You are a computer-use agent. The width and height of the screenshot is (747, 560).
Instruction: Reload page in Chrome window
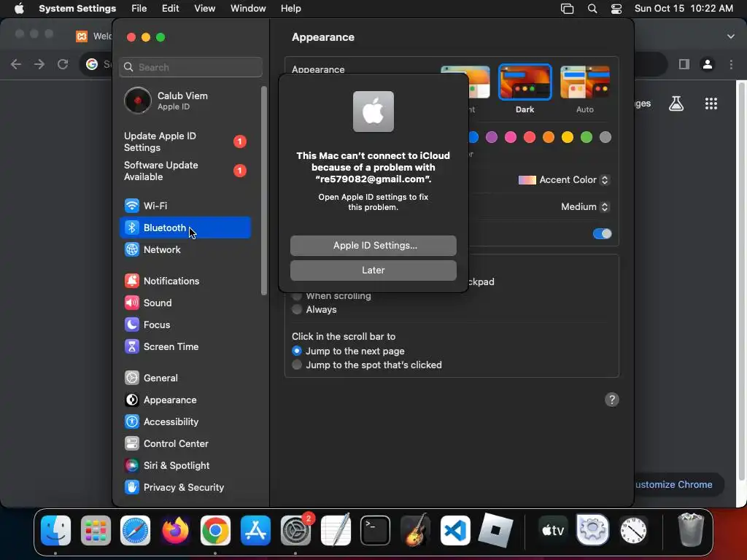point(63,64)
